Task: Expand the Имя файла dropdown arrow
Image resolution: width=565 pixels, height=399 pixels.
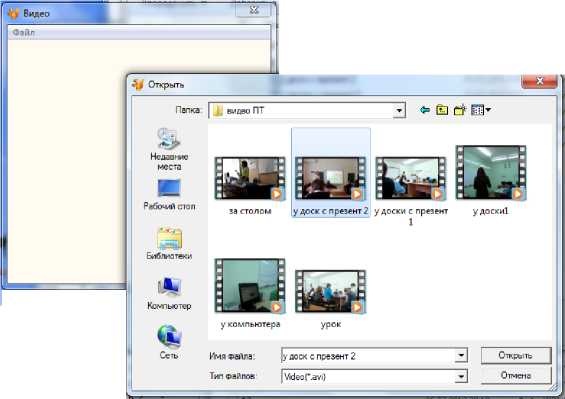Action: [461, 356]
